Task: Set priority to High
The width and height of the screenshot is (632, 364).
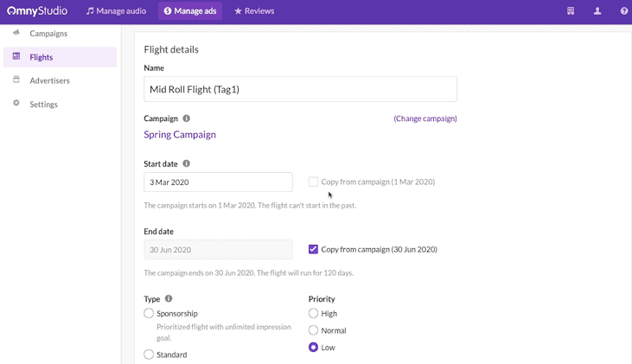Action: [314, 313]
